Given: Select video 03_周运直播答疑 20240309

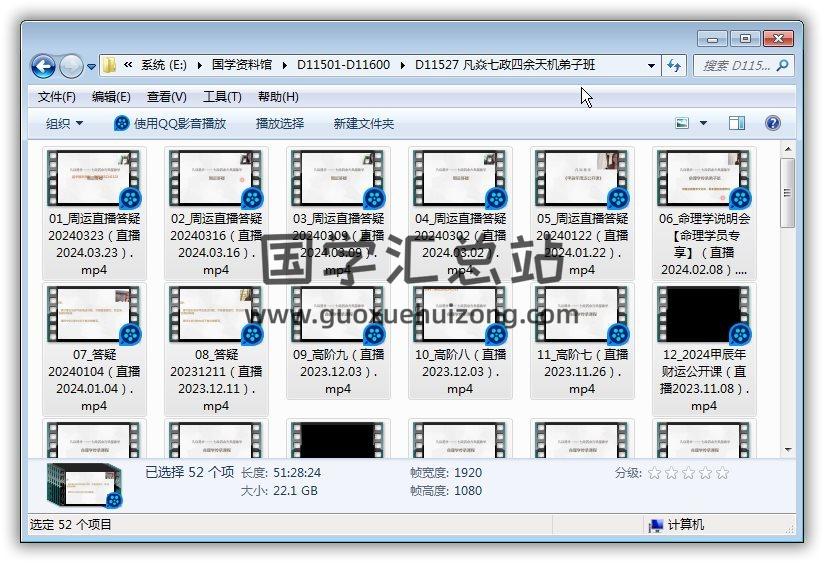Looking at the screenshot, I should [338, 213].
